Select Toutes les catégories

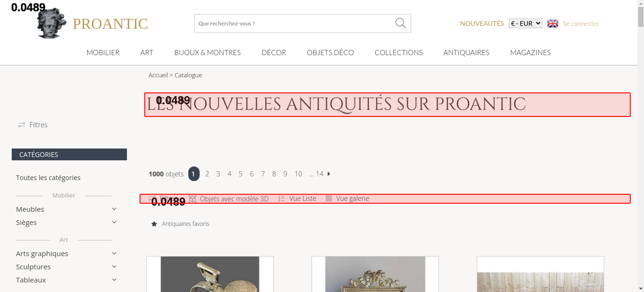[48, 178]
